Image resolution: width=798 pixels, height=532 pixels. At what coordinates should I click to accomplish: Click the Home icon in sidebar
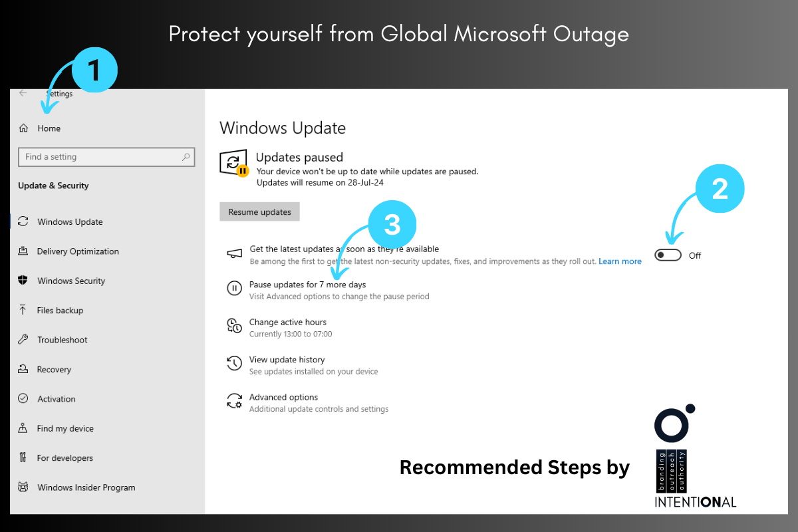[x=24, y=128]
